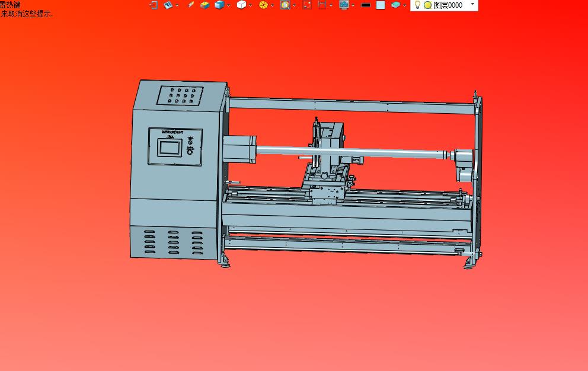
Task: Open the dropdown beside the book icon
Action: (177, 5)
